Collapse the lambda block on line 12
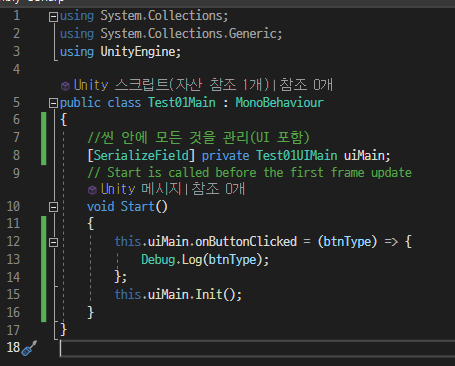455x366 pixels. tap(53, 242)
